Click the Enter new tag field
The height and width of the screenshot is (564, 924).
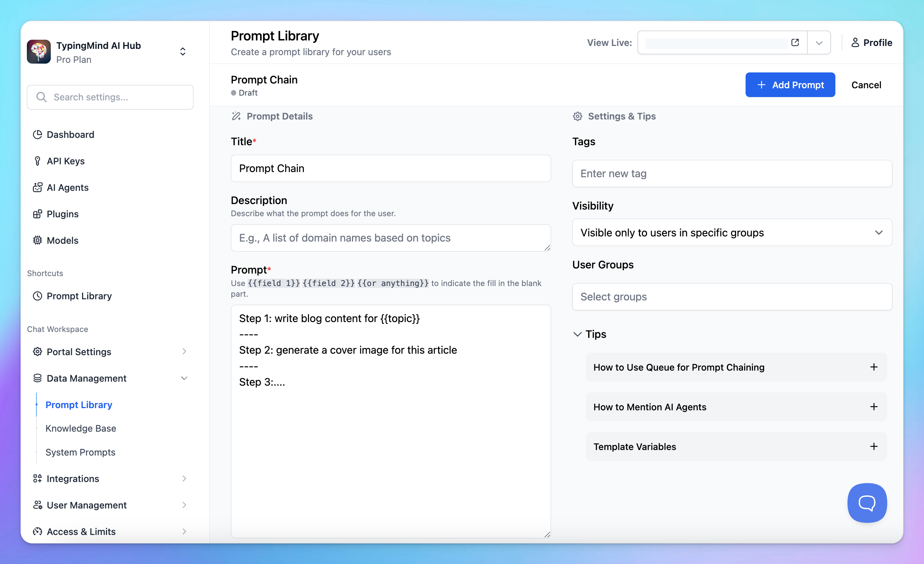[732, 174]
